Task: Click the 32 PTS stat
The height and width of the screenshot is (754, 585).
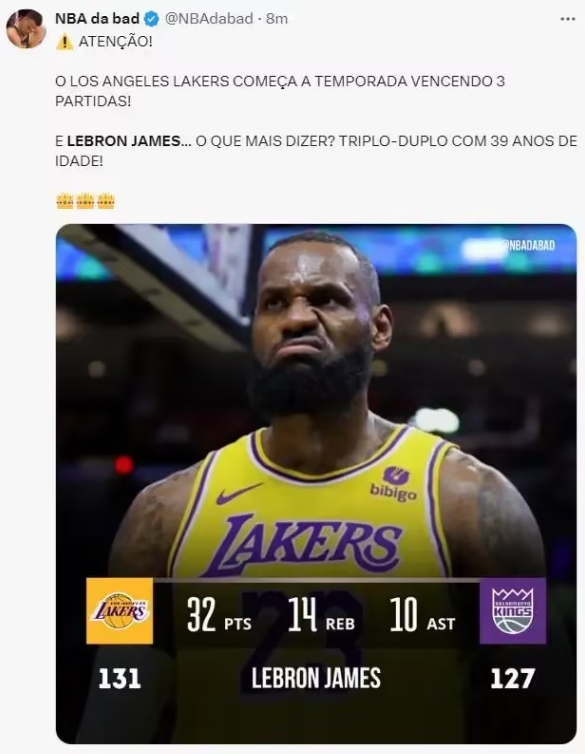Action: click(219, 615)
